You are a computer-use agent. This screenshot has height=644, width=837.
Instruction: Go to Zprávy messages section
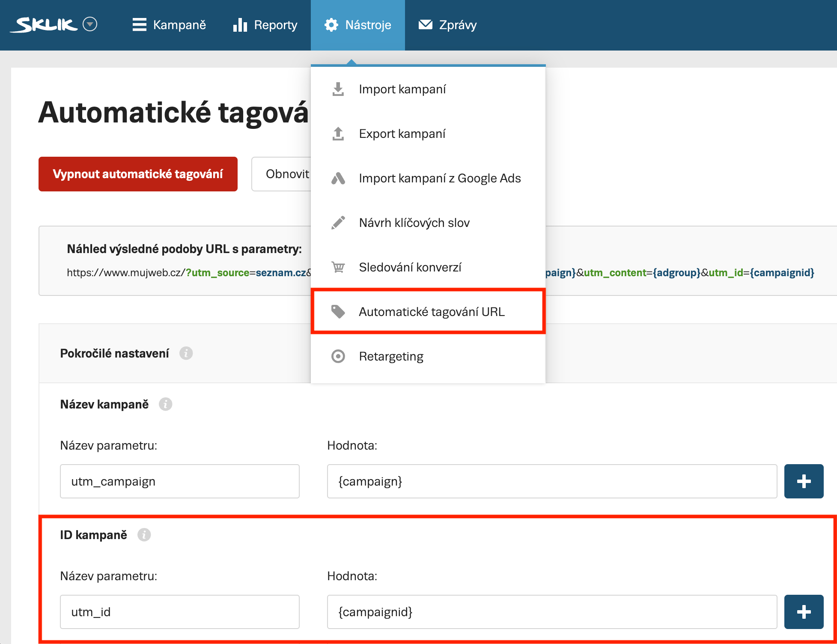point(448,25)
